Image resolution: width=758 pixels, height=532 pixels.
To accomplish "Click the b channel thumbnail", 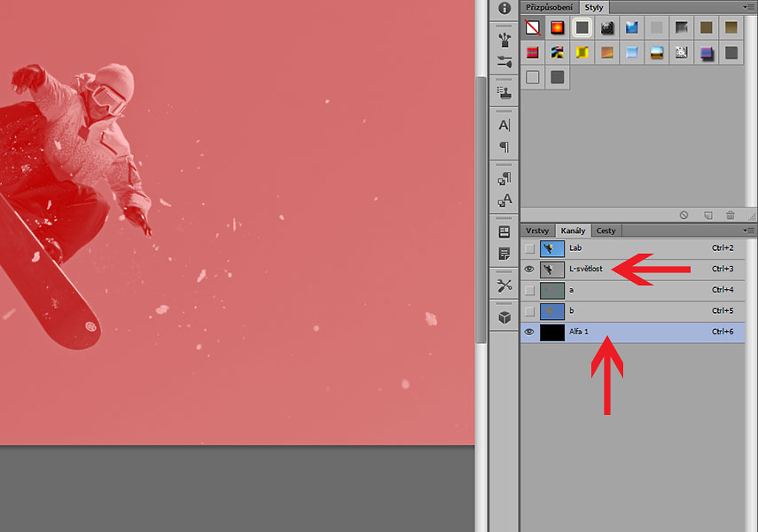I will [552, 311].
